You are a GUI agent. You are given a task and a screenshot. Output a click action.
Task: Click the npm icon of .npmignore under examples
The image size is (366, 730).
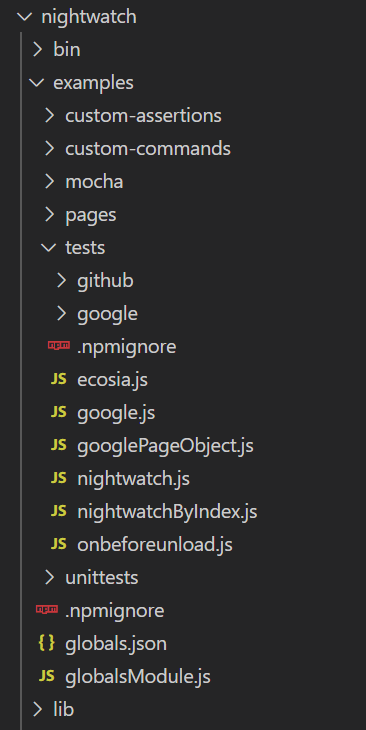[47, 609]
